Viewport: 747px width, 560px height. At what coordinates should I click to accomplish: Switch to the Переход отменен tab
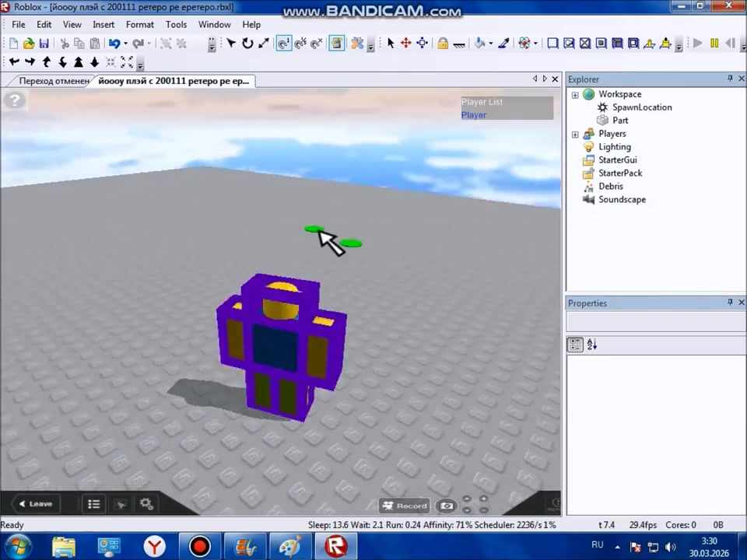click(x=51, y=81)
